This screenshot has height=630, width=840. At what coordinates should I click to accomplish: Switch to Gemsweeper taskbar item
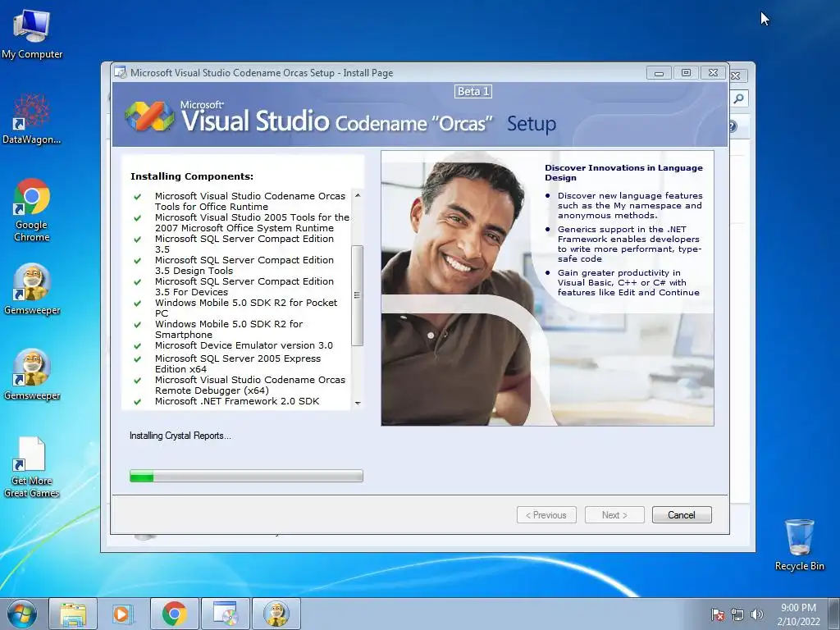[x=276, y=614]
